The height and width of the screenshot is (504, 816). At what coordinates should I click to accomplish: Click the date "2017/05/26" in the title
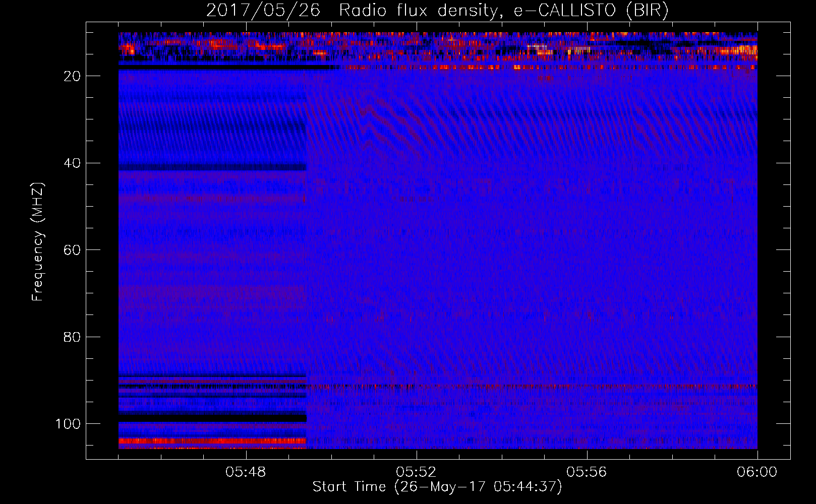click(x=263, y=11)
